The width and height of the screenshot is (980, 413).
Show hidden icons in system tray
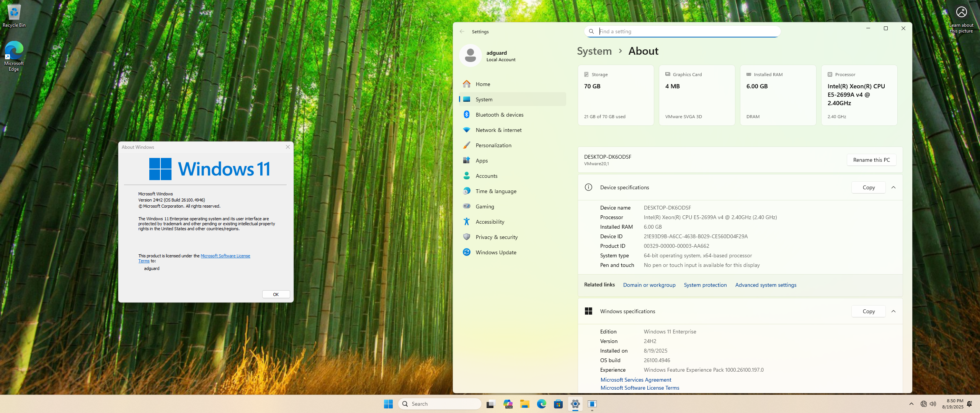911,404
